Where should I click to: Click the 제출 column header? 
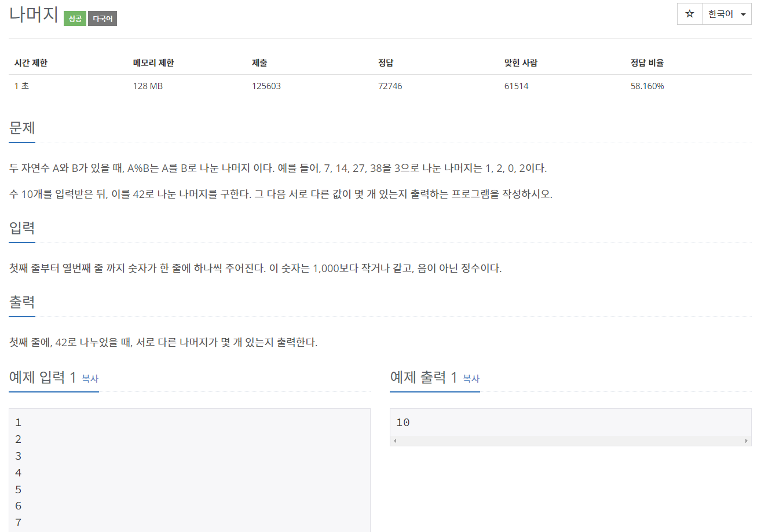259,63
